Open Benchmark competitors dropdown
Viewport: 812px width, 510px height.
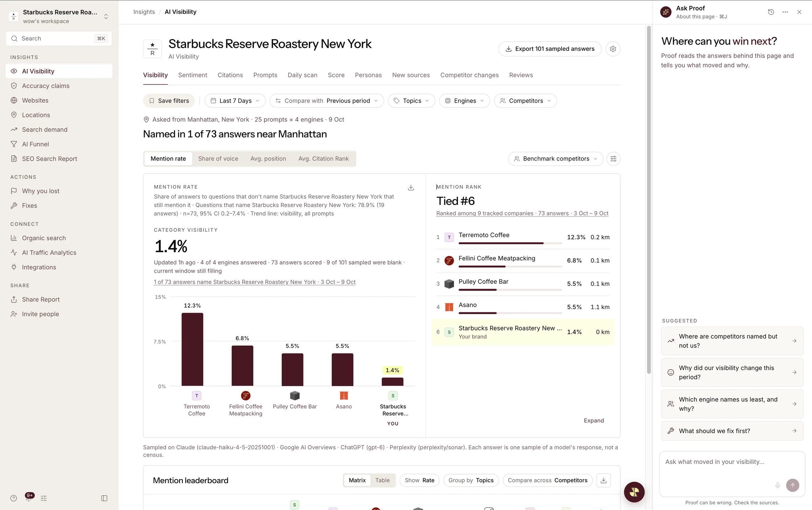556,159
